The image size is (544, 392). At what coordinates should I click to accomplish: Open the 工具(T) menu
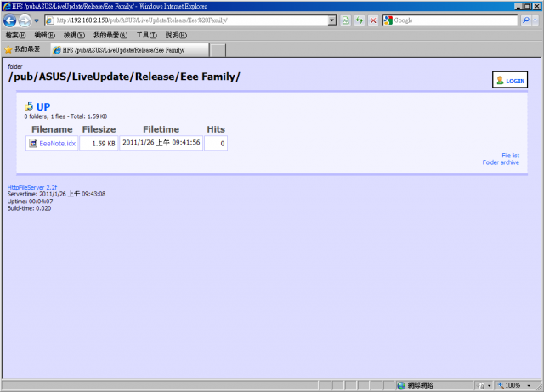point(146,35)
